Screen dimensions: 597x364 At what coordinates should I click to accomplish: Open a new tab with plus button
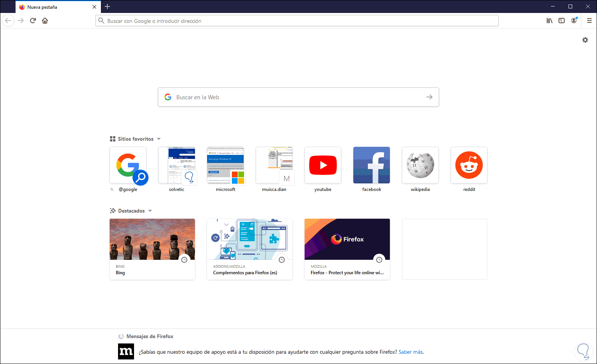(107, 6)
